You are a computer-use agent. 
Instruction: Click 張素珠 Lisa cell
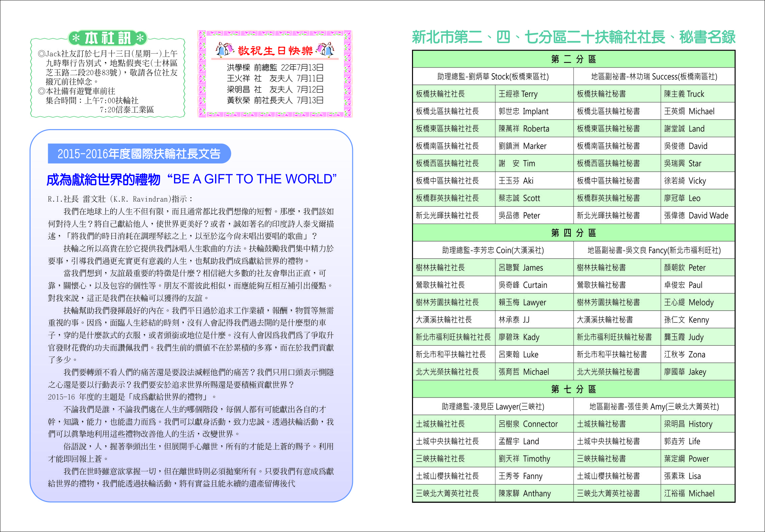698,476
